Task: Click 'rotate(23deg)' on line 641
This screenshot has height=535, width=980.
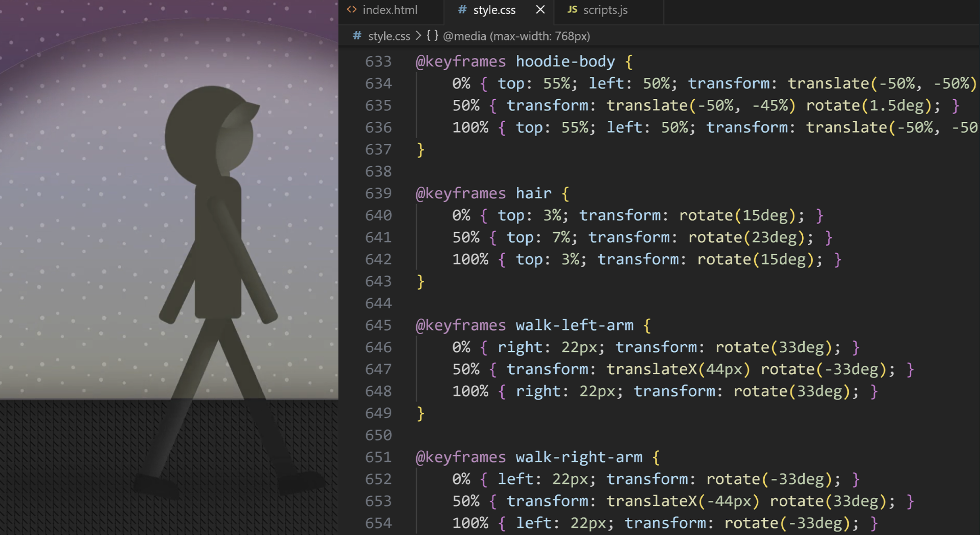Action: (746, 238)
